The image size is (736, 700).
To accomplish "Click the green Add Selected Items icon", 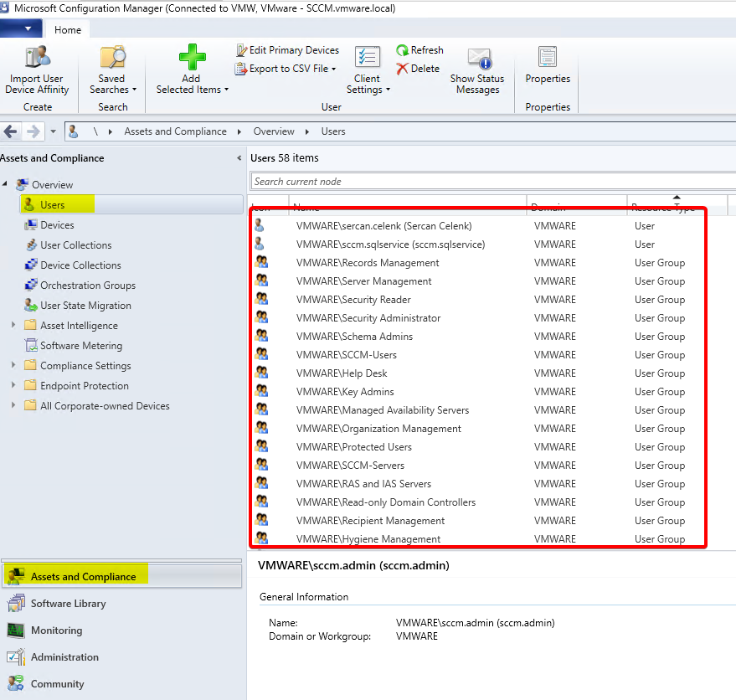I will point(192,58).
